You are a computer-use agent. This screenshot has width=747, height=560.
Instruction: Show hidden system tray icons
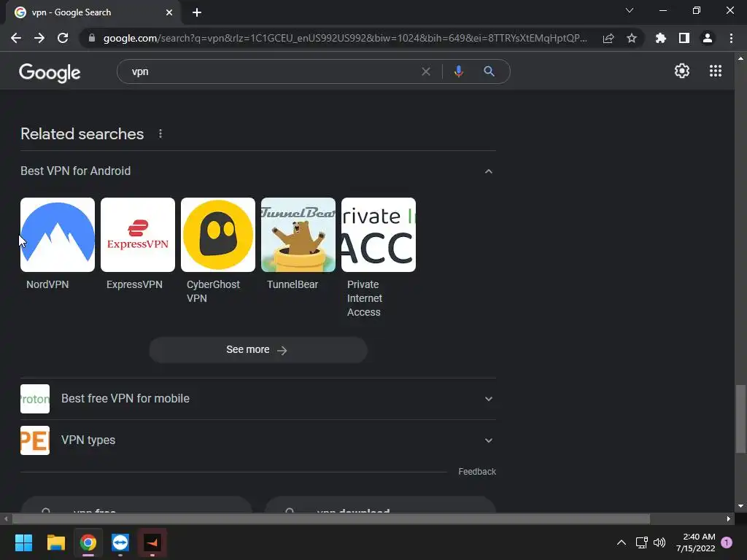[x=622, y=542]
